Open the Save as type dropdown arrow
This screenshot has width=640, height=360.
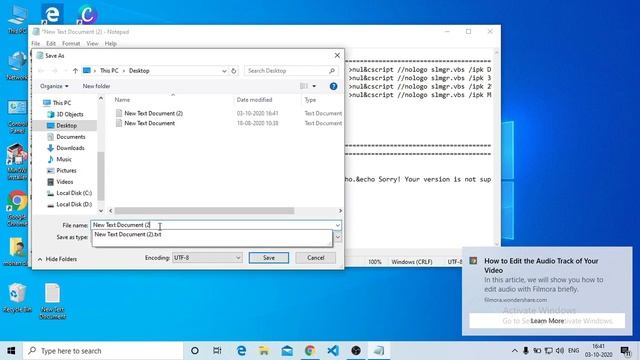pos(338,237)
